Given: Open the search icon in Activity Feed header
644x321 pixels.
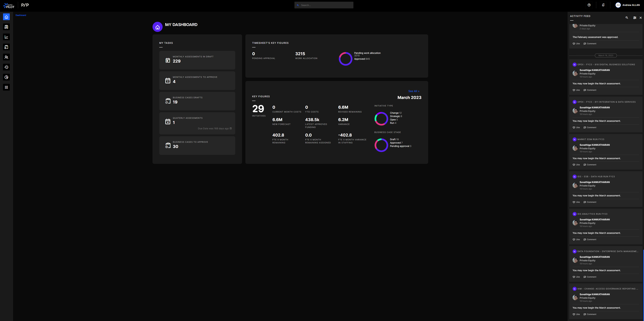Looking at the screenshot, I should (x=627, y=17).
